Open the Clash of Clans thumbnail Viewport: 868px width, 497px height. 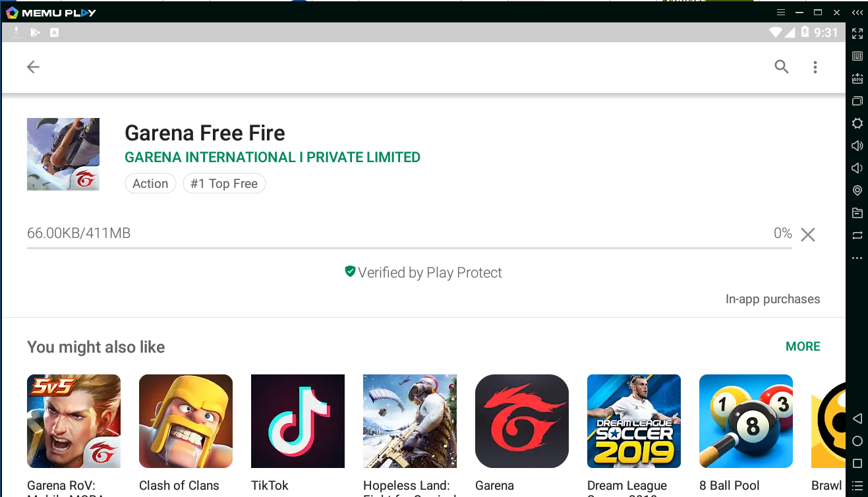point(186,421)
